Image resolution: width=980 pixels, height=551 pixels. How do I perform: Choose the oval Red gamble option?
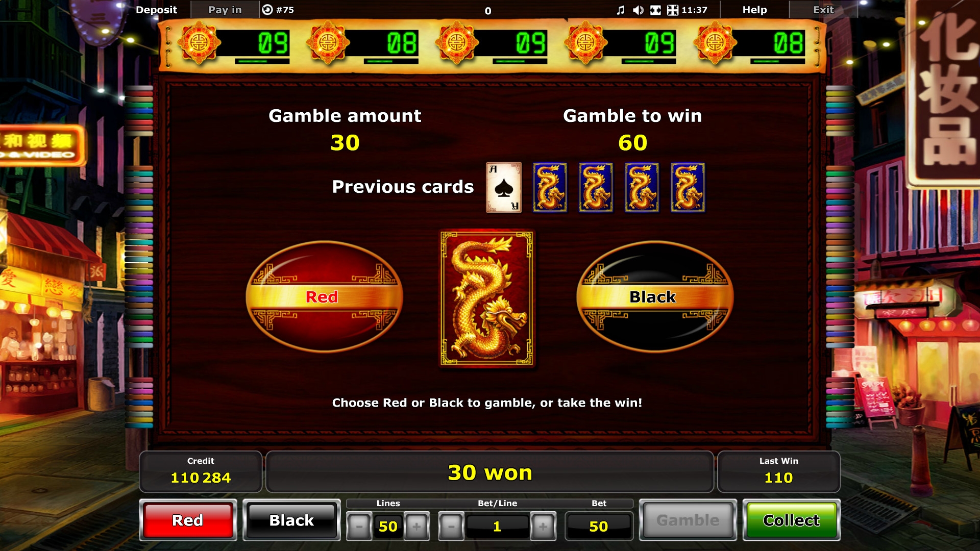click(324, 296)
